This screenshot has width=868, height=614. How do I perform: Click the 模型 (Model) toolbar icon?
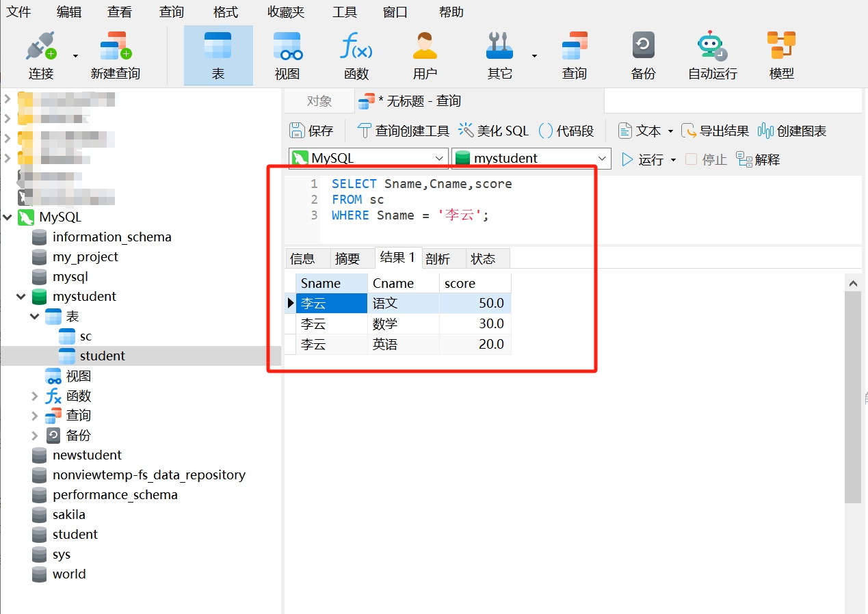(x=780, y=55)
